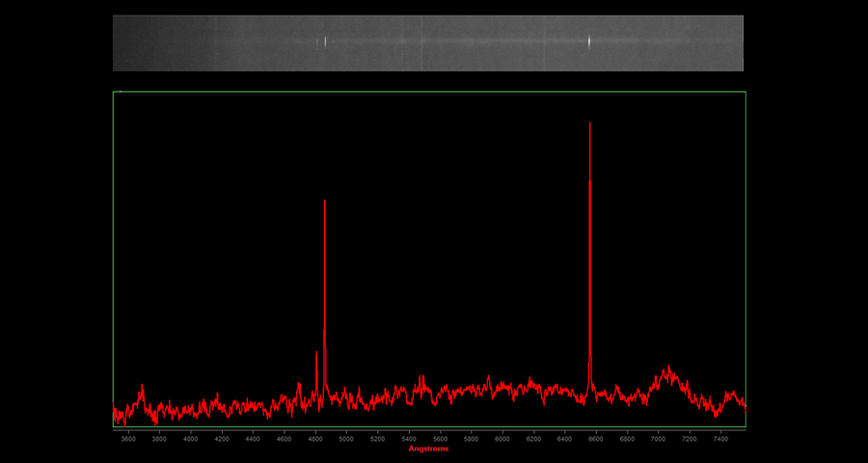Click the 4000 tick label on wavelength axis
Viewport: 868px width, 463px height.
(191, 438)
